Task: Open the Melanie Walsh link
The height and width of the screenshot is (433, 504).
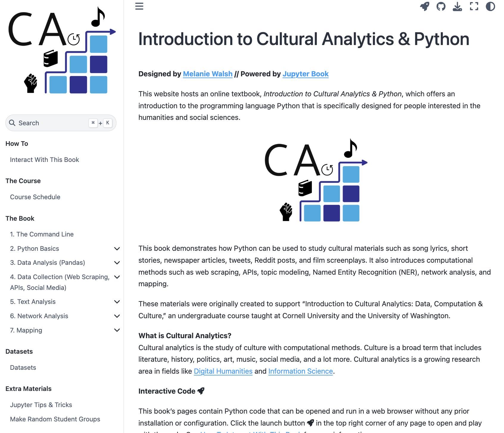Action: pyautogui.click(x=208, y=74)
